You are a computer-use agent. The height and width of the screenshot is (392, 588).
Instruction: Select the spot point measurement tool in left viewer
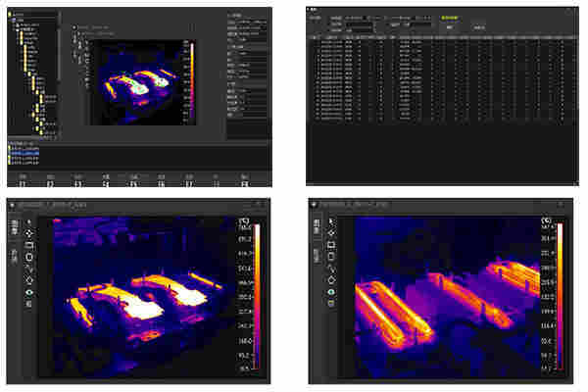(x=29, y=233)
